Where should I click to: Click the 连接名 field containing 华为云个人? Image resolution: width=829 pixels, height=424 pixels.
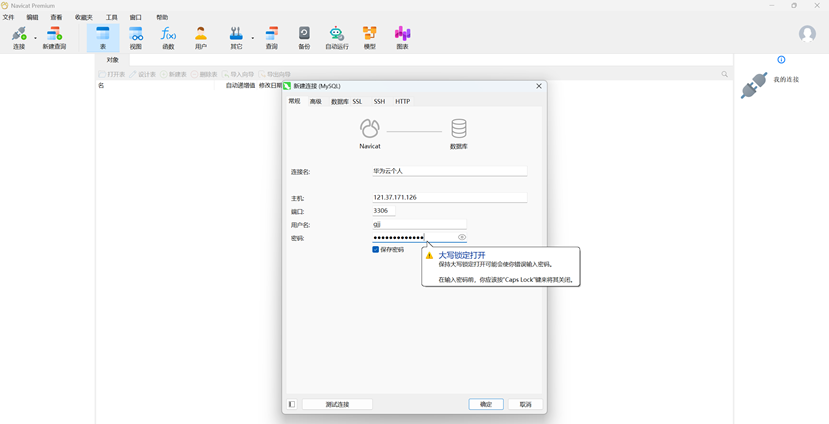(449, 171)
